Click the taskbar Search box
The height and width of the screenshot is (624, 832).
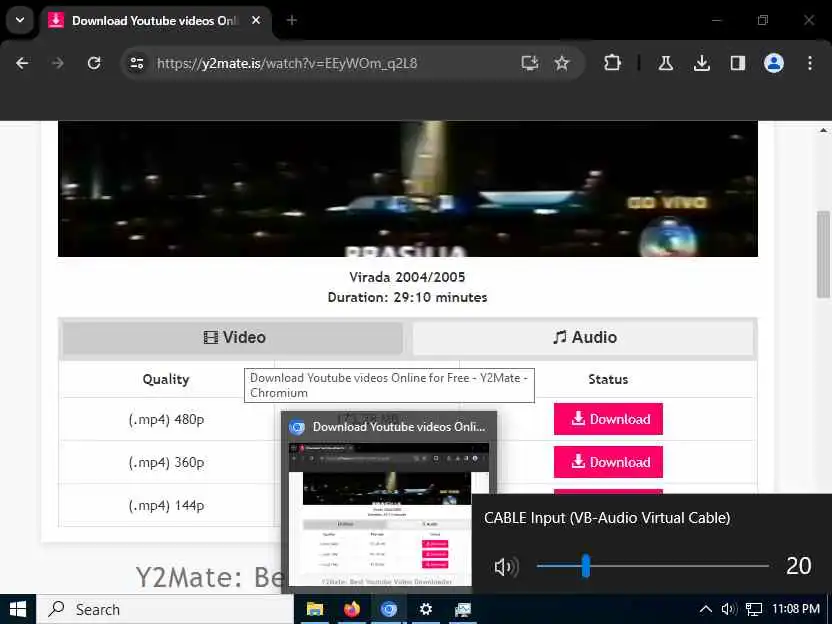[164, 609]
